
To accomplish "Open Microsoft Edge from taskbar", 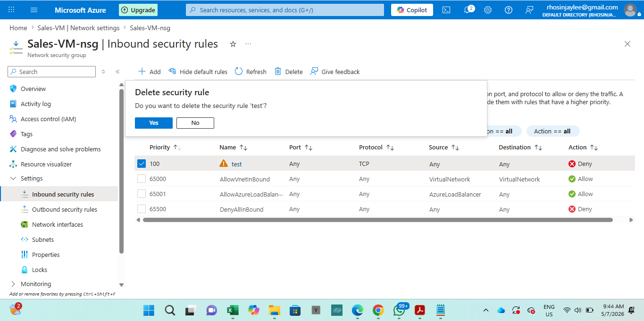I will tap(357, 310).
